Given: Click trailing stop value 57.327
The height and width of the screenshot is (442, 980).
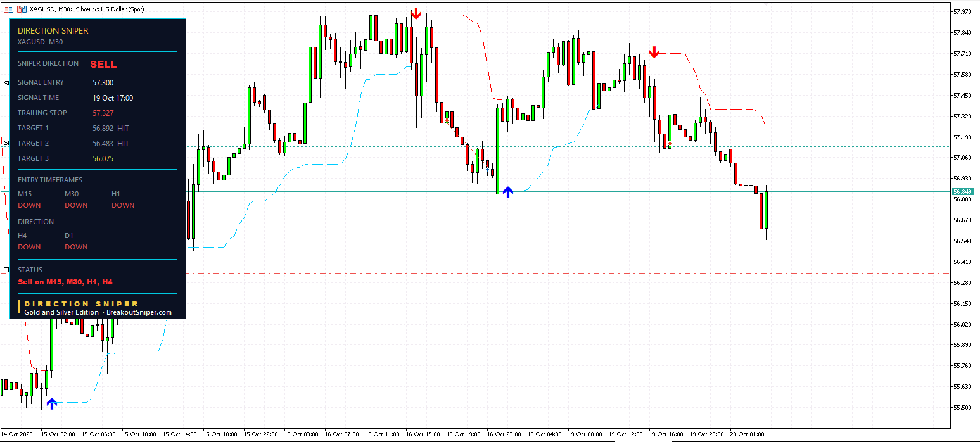Looking at the screenshot, I should 103,113.
